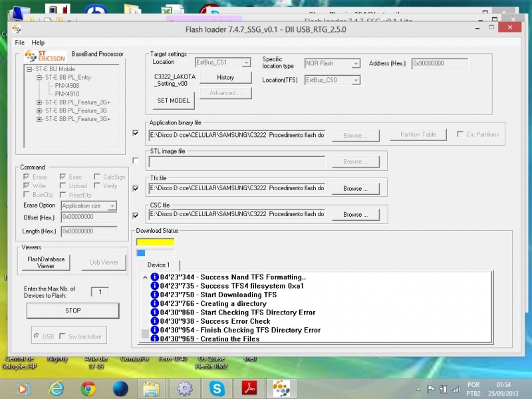
Task: Toggle the Verify checkbox
Action: tap(97, 186)
